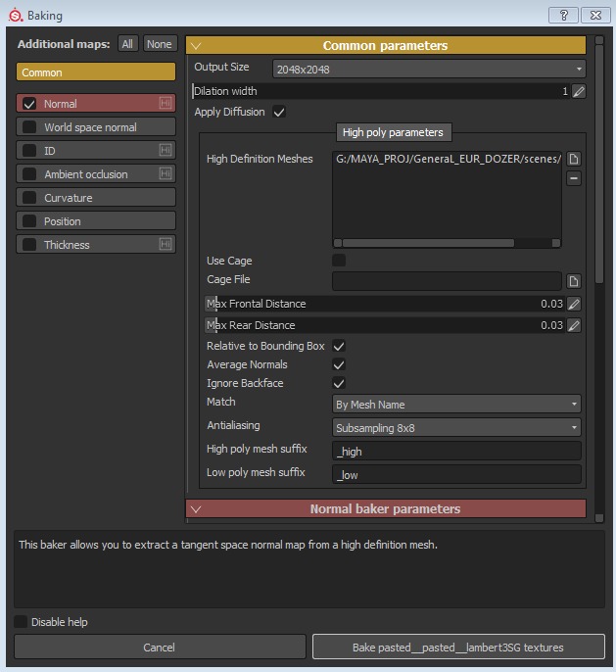
Task: Click the Max Frontal Distance pencil icon
Action: click(574, 305)
